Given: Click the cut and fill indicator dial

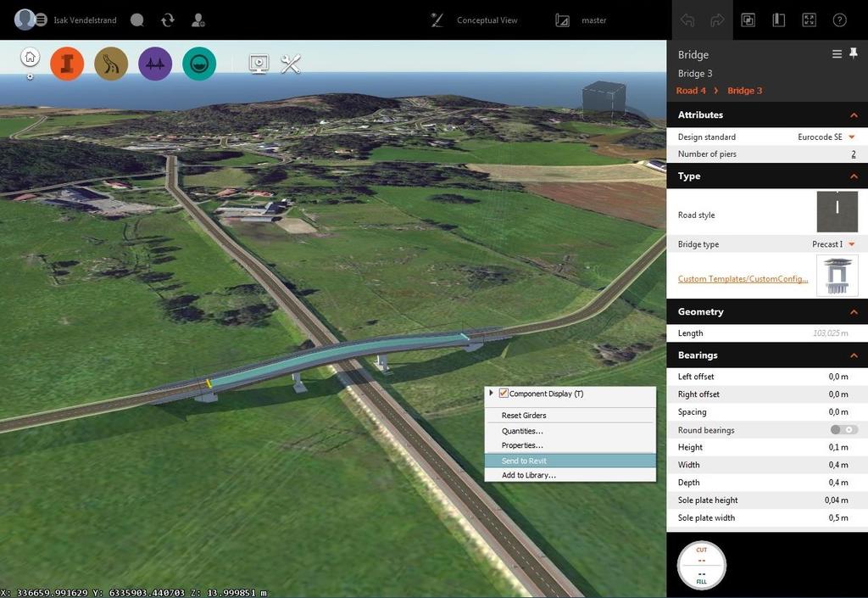Looking at the screenshot, I should 701,565.
